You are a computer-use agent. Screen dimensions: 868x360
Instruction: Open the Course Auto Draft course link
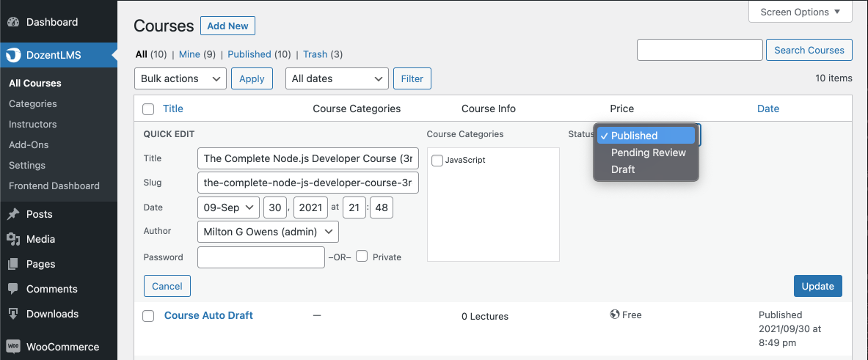click(x=208, y=315)
